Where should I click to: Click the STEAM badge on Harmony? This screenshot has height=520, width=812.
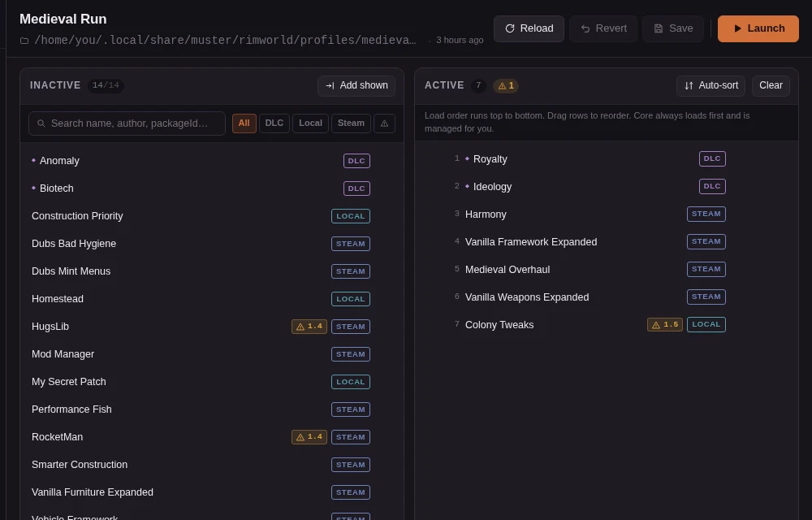click(x=706, y=214)
